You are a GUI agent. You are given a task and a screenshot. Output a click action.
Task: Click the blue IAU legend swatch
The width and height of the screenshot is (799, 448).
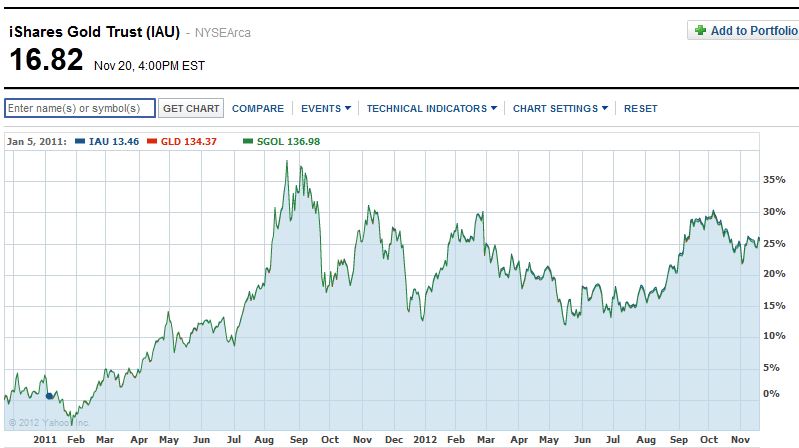coord(79,142)
